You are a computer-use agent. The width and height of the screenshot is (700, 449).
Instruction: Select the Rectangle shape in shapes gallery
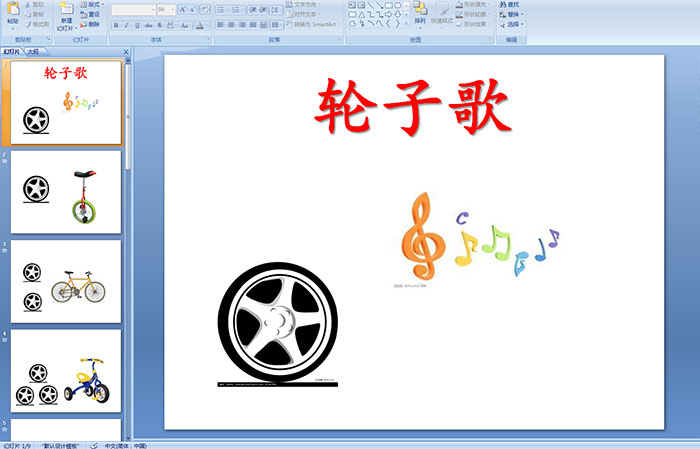[x=388, y=5]
